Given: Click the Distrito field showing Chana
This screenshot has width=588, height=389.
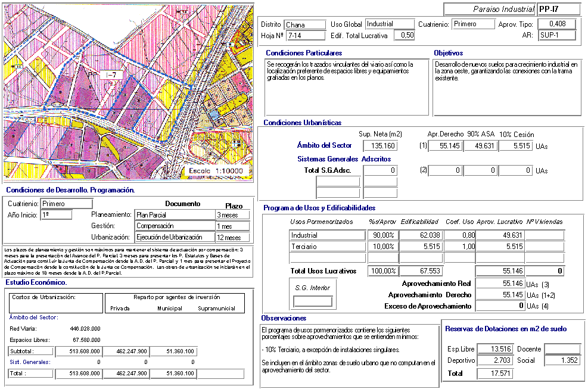Looking at the screenshot, I should 304,25.
